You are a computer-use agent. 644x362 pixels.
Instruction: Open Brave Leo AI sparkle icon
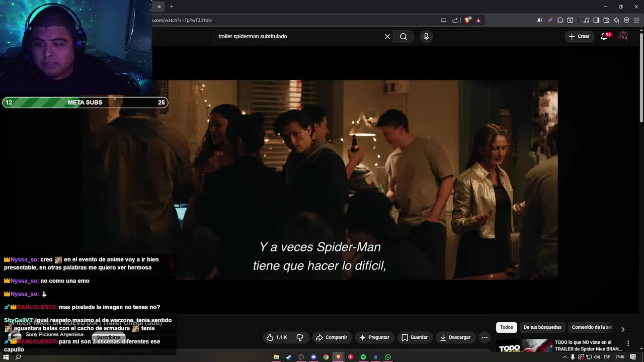click(x=616, y=20)
